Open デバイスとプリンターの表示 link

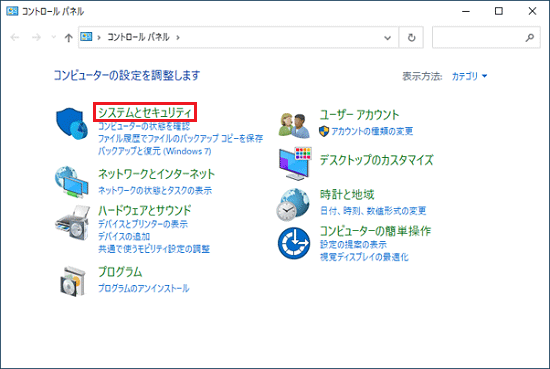pyautogui.click(x=143, y=224)
